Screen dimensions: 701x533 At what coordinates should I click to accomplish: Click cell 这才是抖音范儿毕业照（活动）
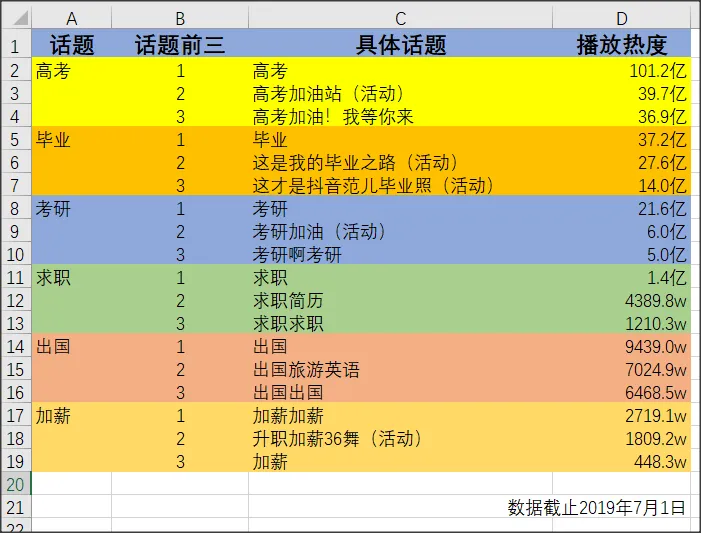tap(401, 186)
